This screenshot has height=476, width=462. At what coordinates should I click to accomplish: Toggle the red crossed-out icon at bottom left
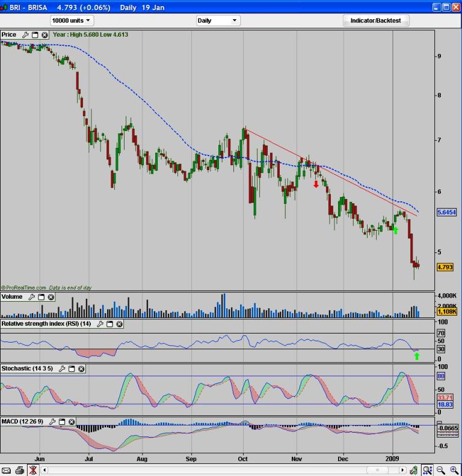pyautogui.click(x=33, y=470)
